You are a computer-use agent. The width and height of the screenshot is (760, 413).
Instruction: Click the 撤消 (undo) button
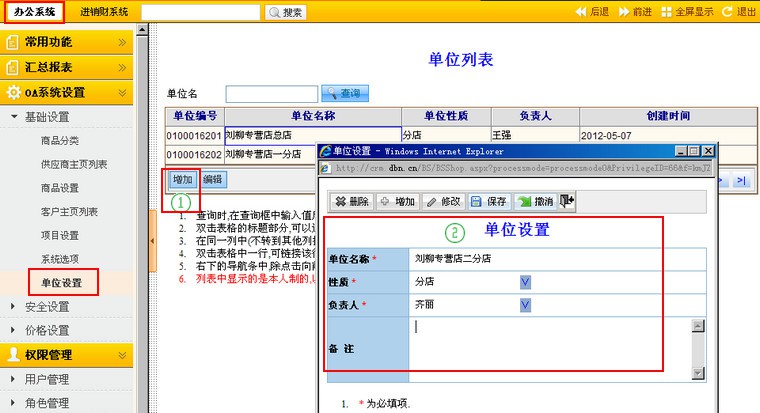click(x=535, y=201)
